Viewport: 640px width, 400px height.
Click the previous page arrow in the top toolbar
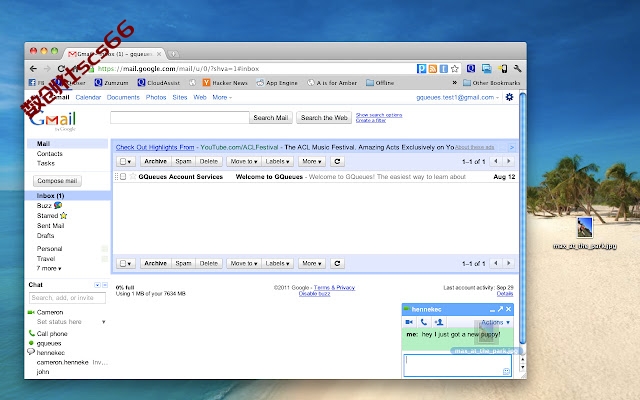point(496,161)
